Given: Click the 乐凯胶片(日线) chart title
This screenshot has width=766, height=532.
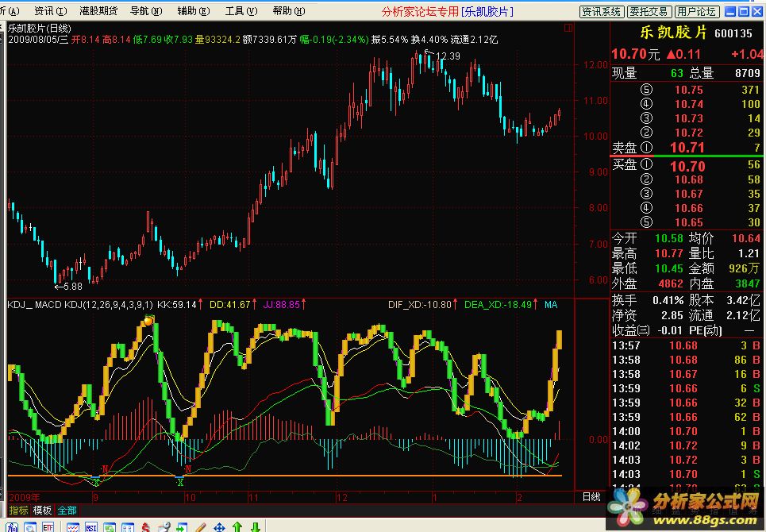Looking at the screenshot, I should [40, 29].
